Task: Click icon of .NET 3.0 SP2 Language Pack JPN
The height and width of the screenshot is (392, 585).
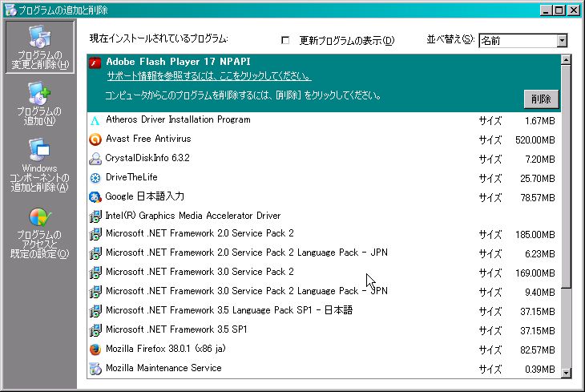Action: 95,292
